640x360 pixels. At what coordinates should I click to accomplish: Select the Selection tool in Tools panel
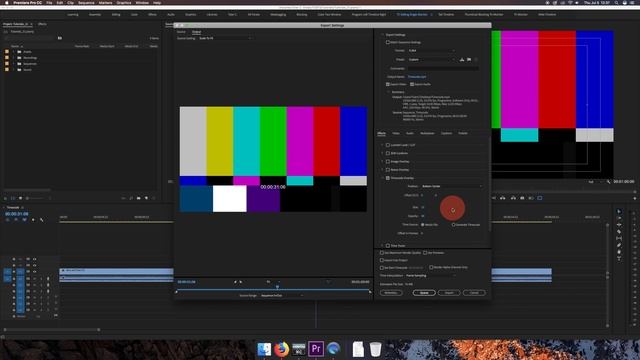(619, 211)
